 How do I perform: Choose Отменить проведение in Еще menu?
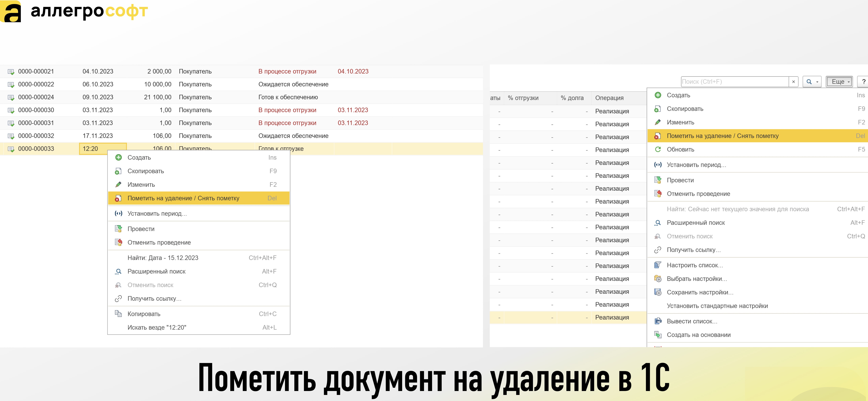[757, 194]
